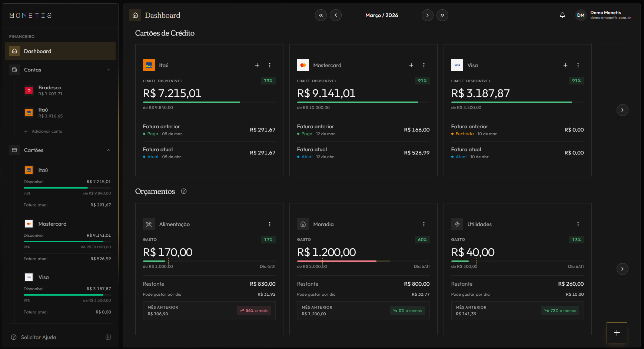The width and height of the screenshot is (644, 349).
Task: Click Solicitar Ajuda
Action: [x=39, y=337]
